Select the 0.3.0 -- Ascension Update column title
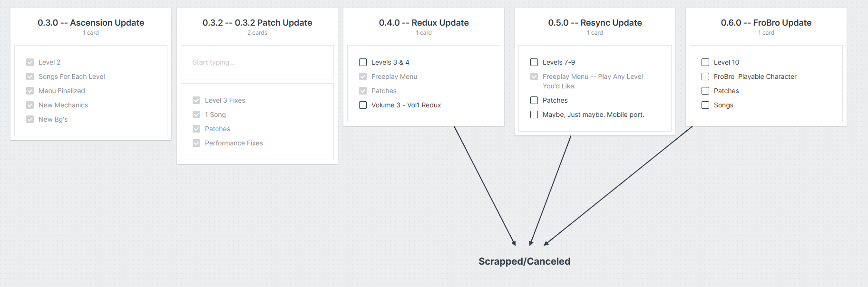868x287 pixels. pyautogui.click(x=91, y=23)
